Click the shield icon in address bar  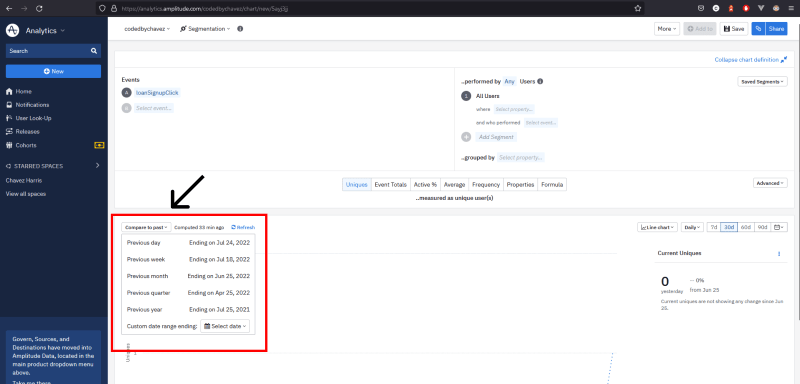click(x=102, y=8)
